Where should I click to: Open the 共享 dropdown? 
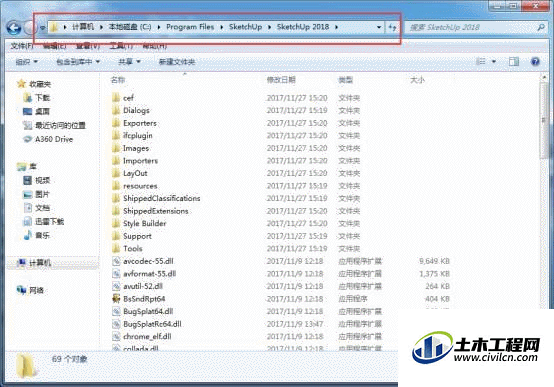129,62
